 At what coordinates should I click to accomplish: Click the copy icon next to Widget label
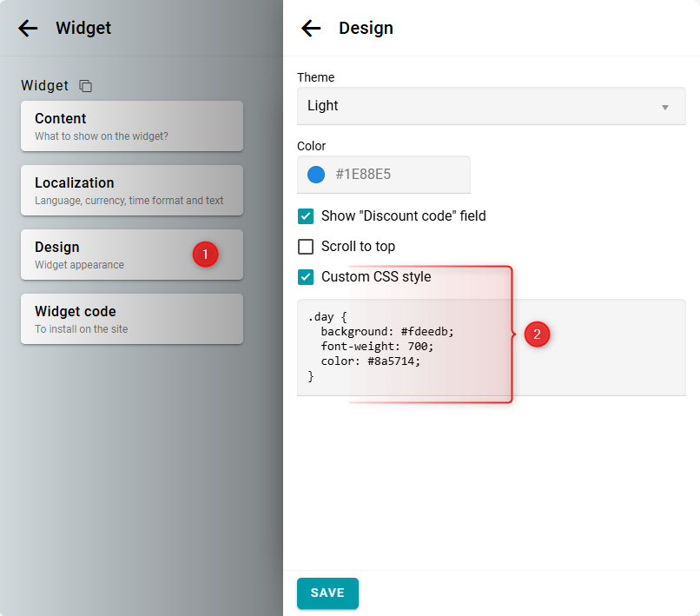click(x=85, y=86)
